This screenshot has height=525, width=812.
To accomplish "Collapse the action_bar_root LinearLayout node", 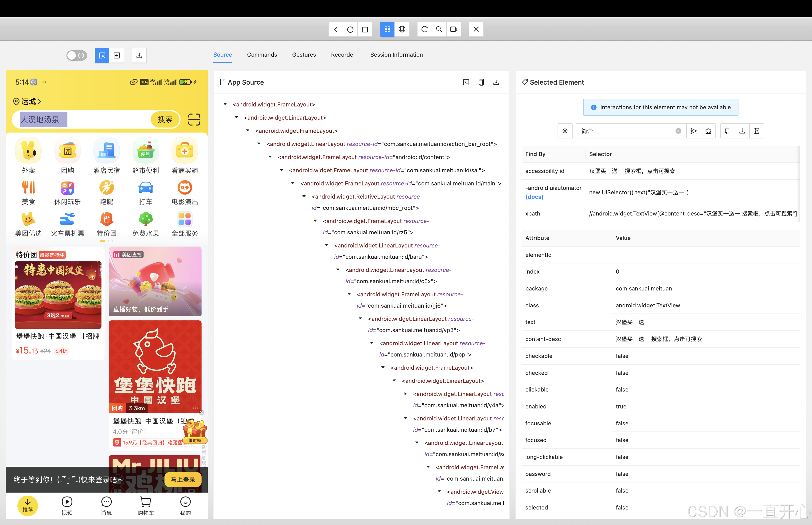I will coord(259,144).
